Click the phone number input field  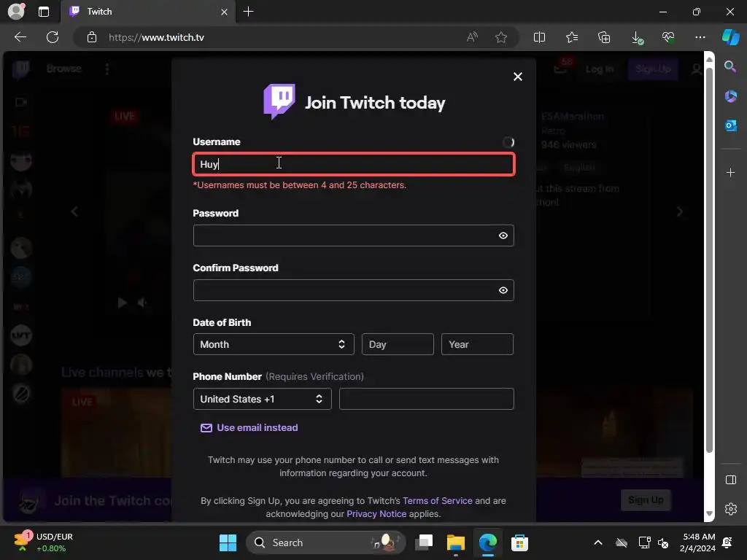(x=426, y=399)
